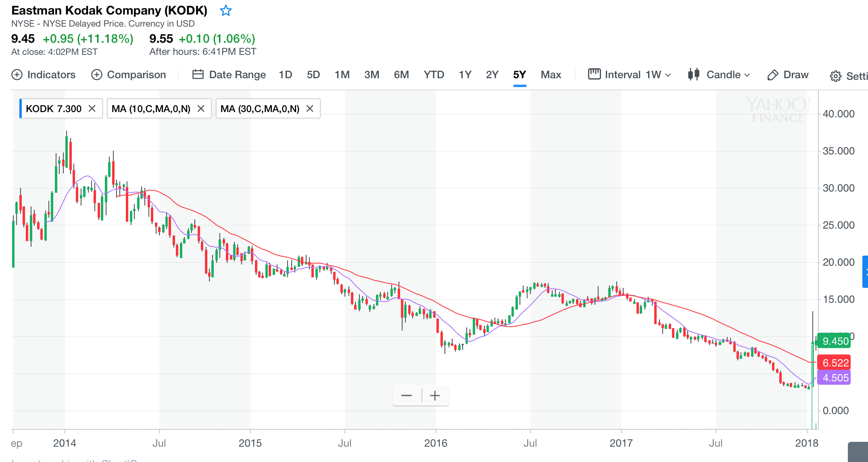868x462 pixels.
Task: Click the plus-circle icon beside Indicators
Action: [17, 75]
